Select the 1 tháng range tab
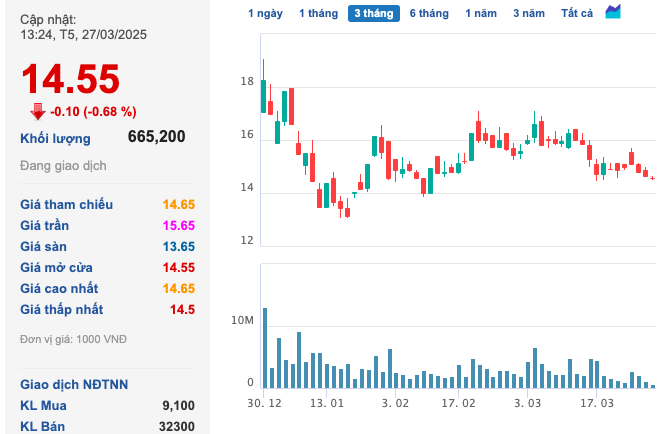 point(318,13)
